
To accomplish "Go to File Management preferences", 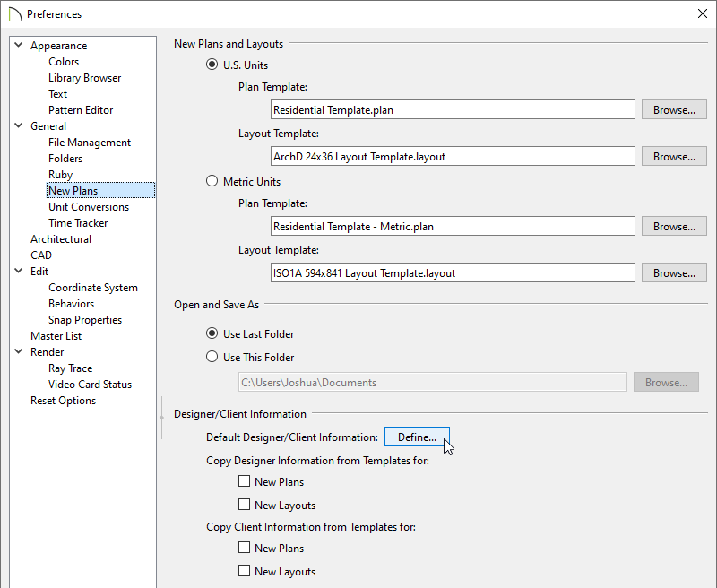I will click(x=90, y=143).
